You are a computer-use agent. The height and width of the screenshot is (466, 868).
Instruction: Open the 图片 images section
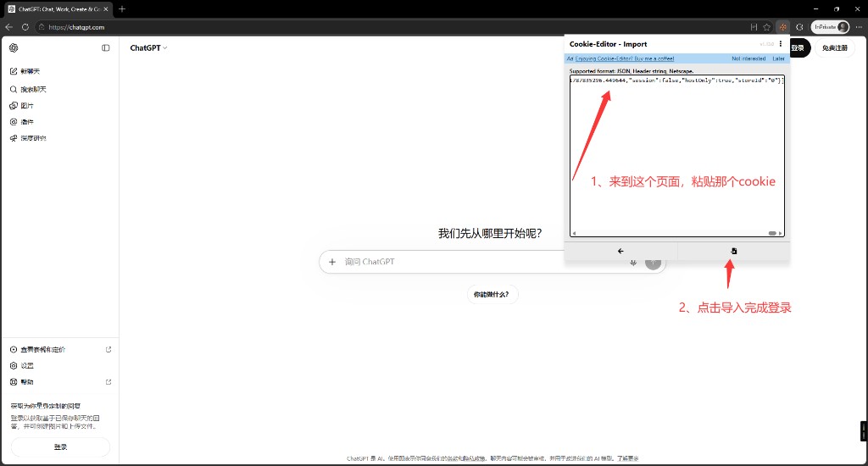[21, 106]
